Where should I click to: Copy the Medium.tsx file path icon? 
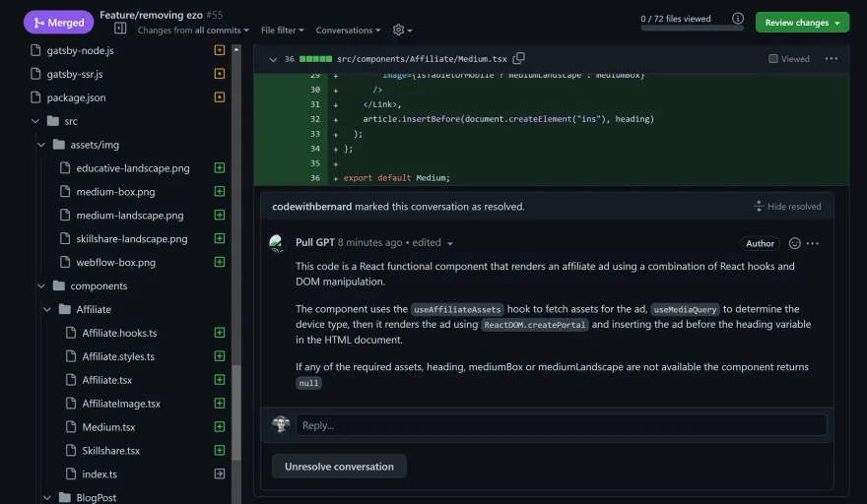519,59
